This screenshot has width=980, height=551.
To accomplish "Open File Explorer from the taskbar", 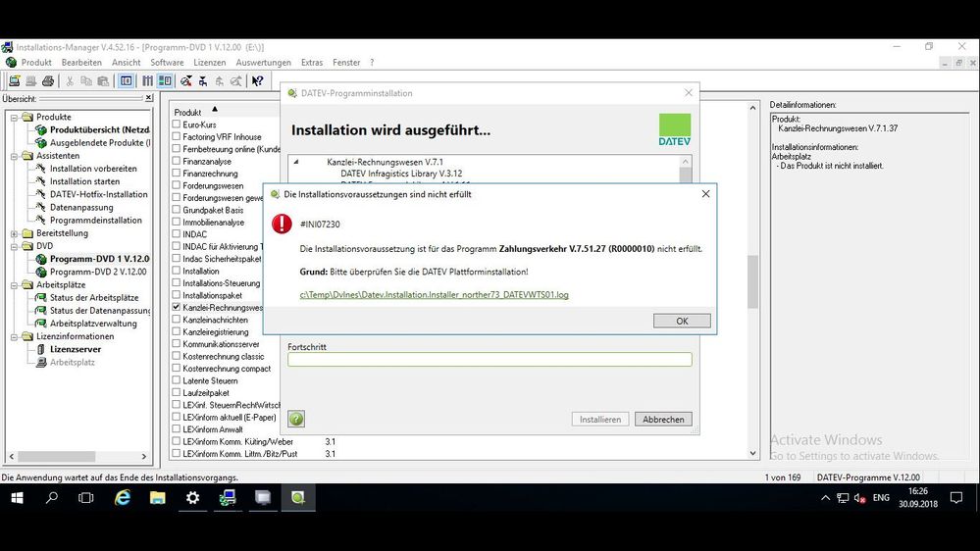I will (157, 498).
